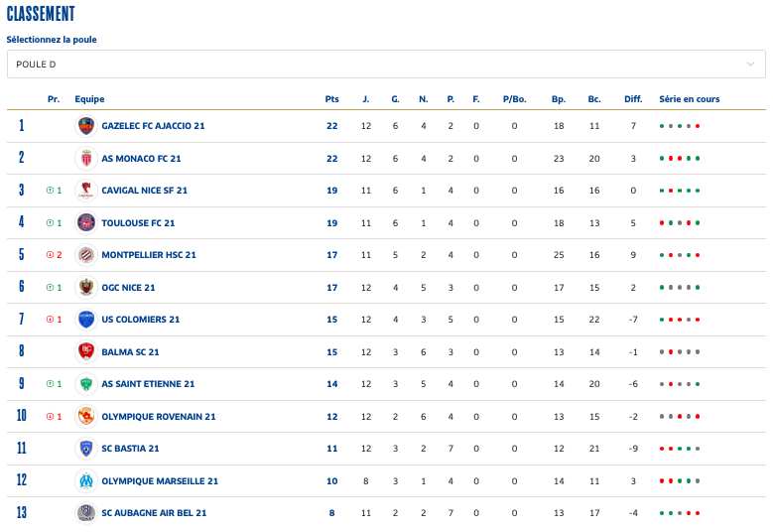The width and height of the screenshot is (773, 532).
Task: Click Montpellier's red rank-down indicator
Action: coord(50,255)
